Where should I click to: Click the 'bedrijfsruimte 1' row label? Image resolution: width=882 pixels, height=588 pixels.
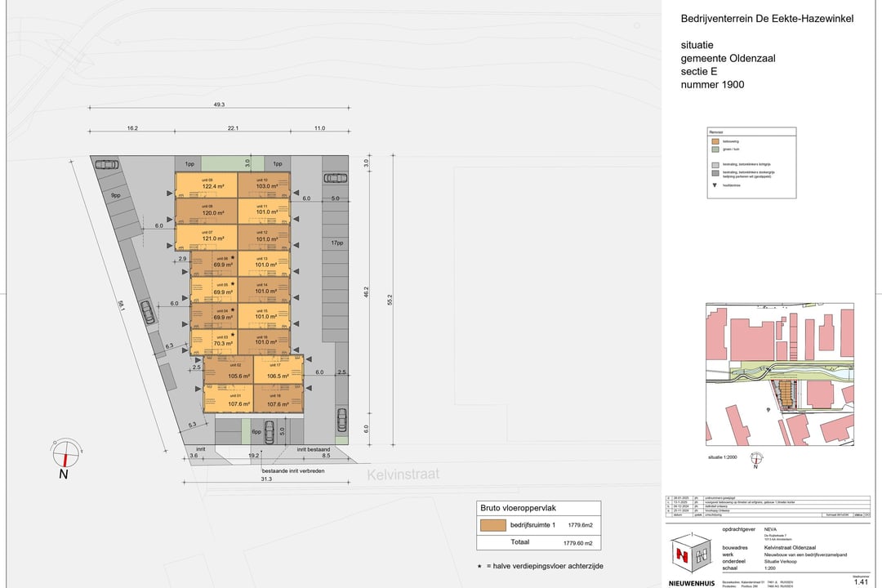coord(532,525)
